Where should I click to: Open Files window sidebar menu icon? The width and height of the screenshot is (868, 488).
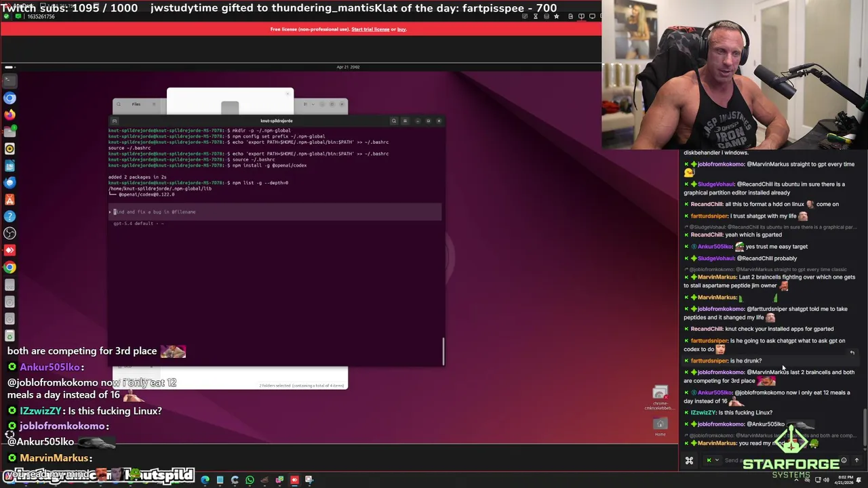click(x=154, y=104)
